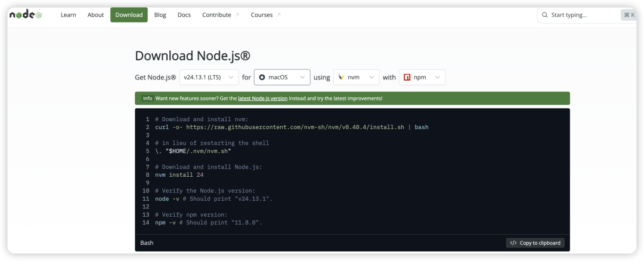Click the external arrow icon beside Contribute
Image resolution: width=644 pixels, height=261 pixels.
(x=237, y=15)
